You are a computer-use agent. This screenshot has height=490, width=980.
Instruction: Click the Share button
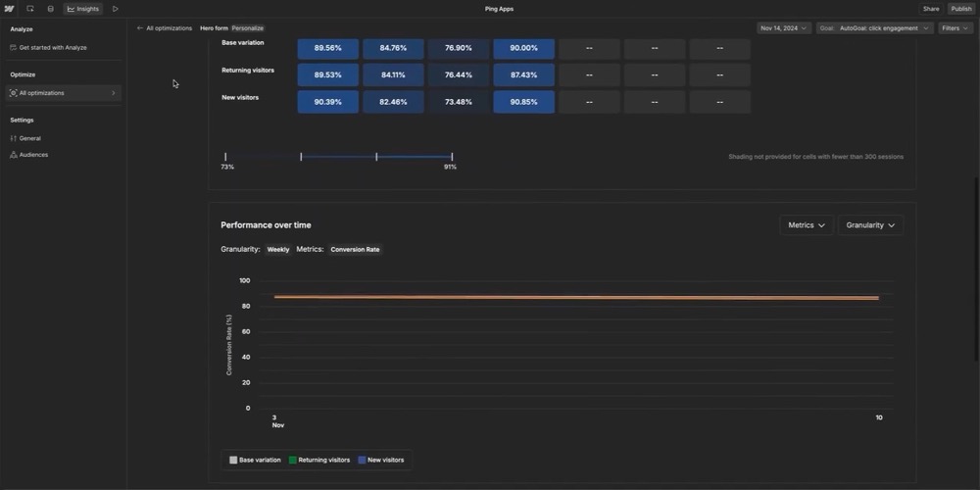930,9
